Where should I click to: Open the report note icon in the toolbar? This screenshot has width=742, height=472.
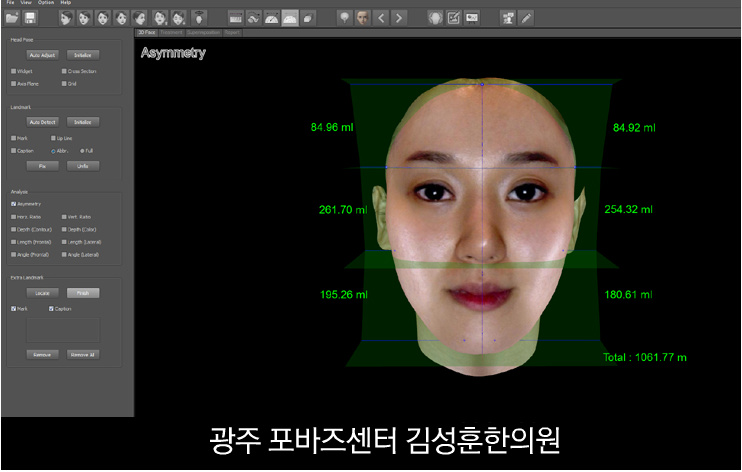click(x=453, y=18)
